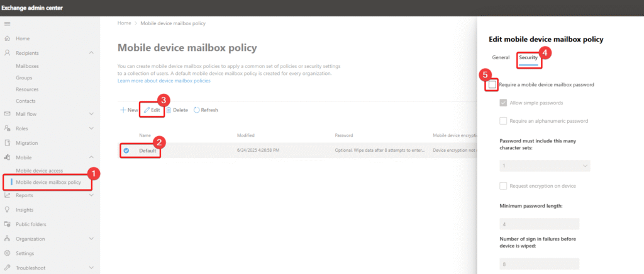Click the Public folders icon
644x274 pixels.
[x=7, y=224]
